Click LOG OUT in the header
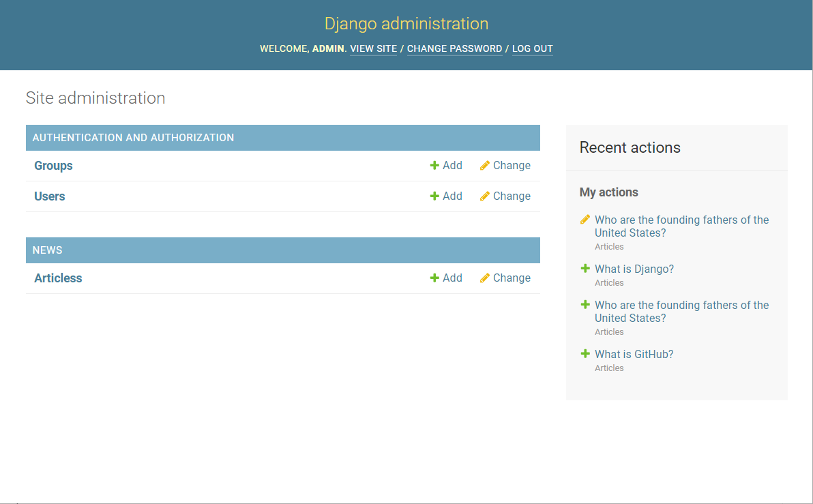Image resolution: width=813 pixels, height=504 pixels. (533, 48)
